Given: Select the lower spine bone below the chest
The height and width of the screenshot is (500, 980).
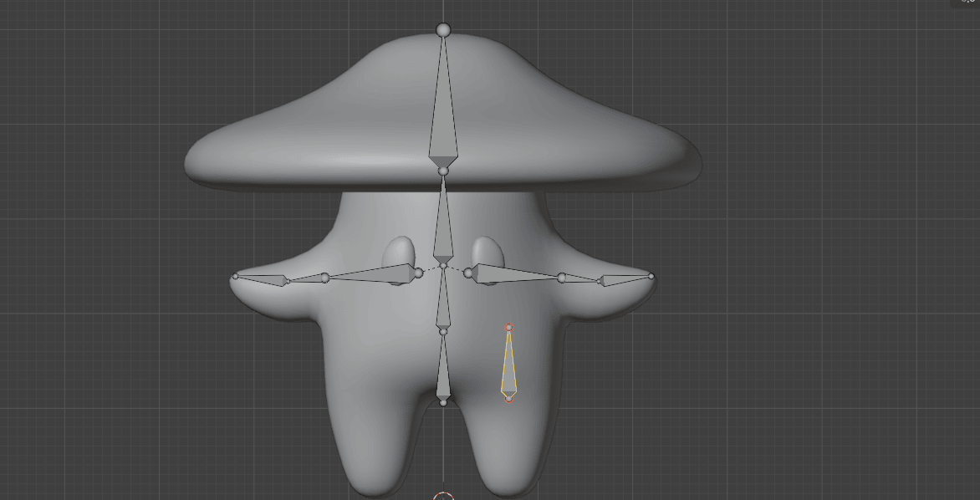Looking at the screenshot, I should [443, 301].
